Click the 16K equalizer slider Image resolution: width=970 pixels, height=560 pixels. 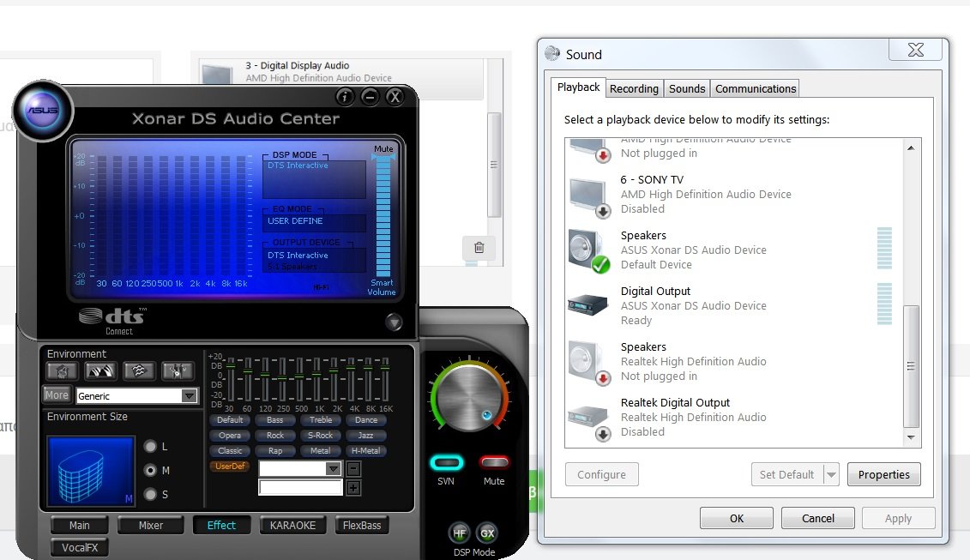(x=385, y=380)
